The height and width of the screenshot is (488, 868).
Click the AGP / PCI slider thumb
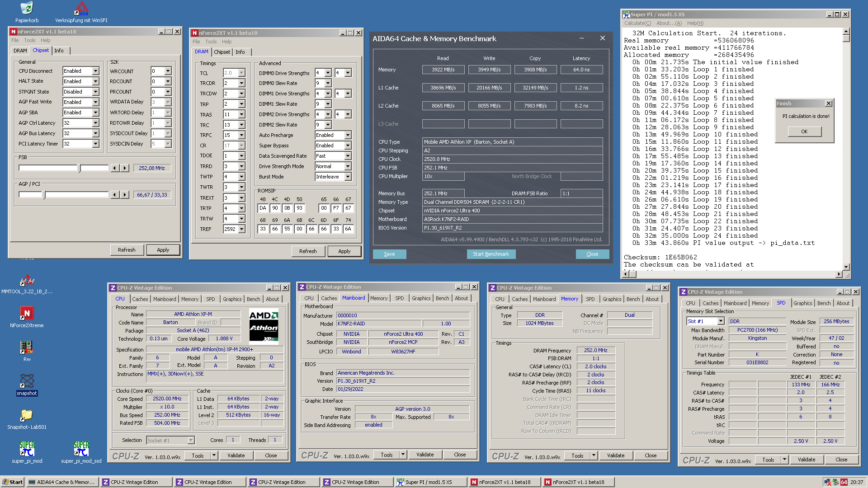point(44,195)
